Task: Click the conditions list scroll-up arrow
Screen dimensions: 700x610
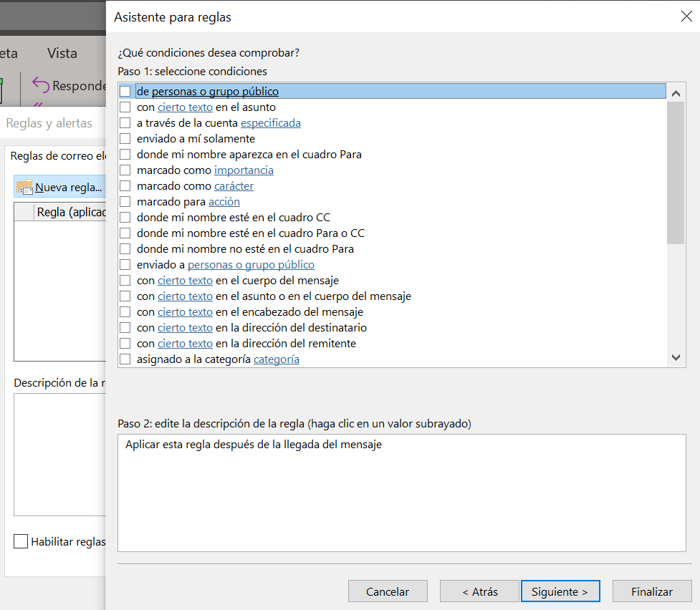Action: point(676,93)
